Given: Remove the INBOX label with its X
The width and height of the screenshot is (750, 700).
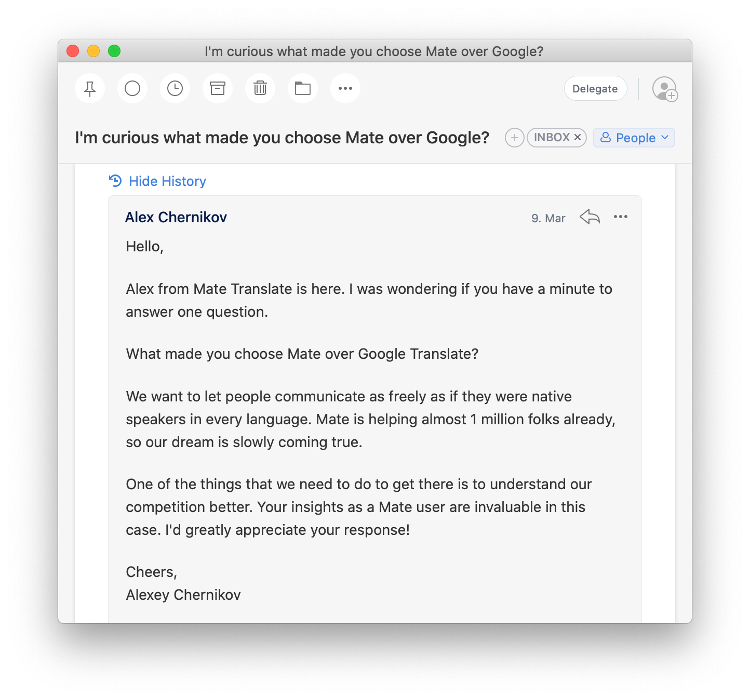Looking at the screenshot, I should click(578, 138).
